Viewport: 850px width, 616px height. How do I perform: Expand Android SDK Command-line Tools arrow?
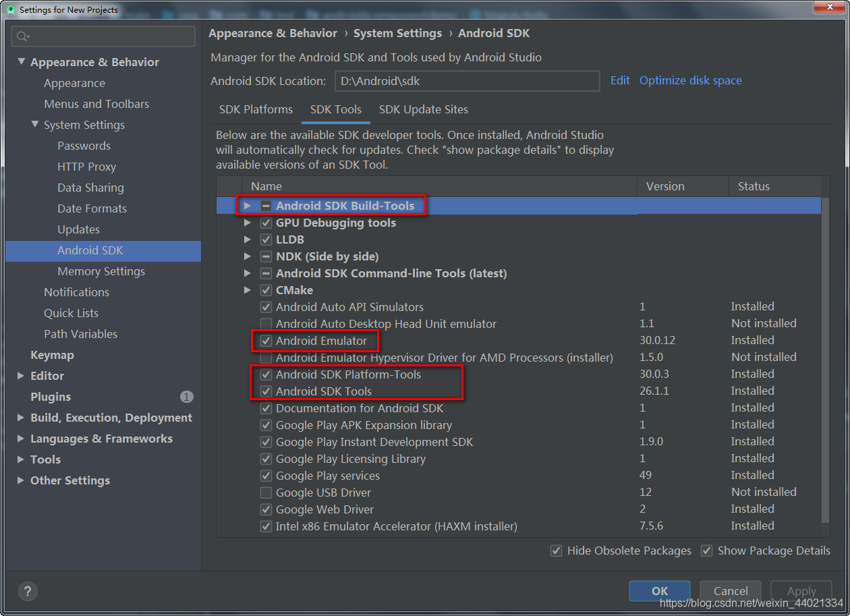pyautogui.click(x=248, y=273)
